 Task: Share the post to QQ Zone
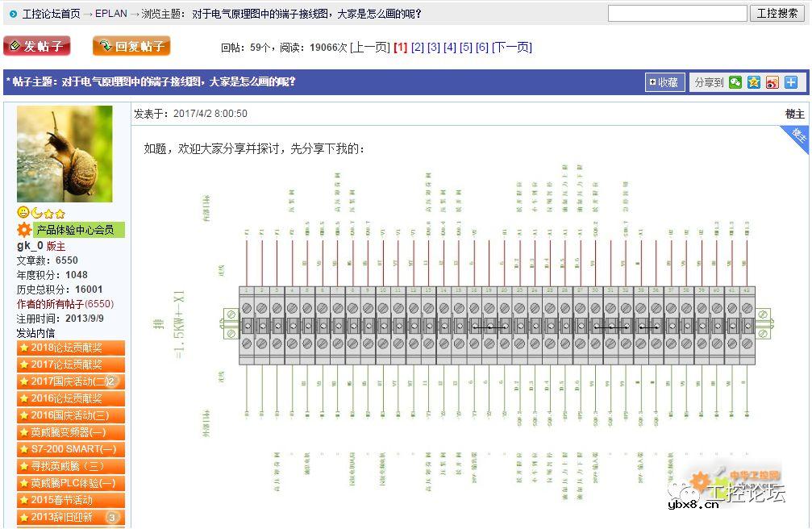click(x=753, y=82)
